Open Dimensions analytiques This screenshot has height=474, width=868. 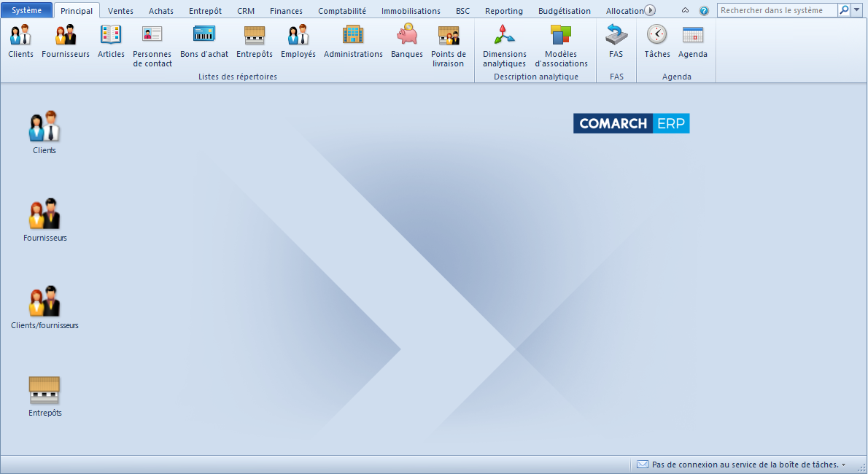504,46
